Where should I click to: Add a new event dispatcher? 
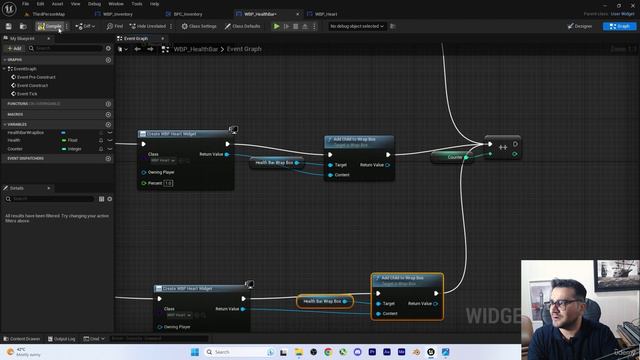coord(108,158)
